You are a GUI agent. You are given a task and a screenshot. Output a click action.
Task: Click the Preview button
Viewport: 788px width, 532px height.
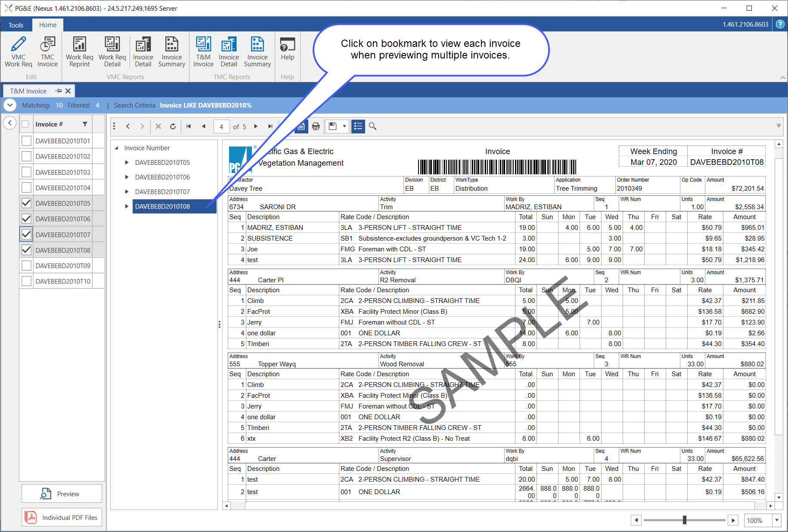tap(62, 494)
